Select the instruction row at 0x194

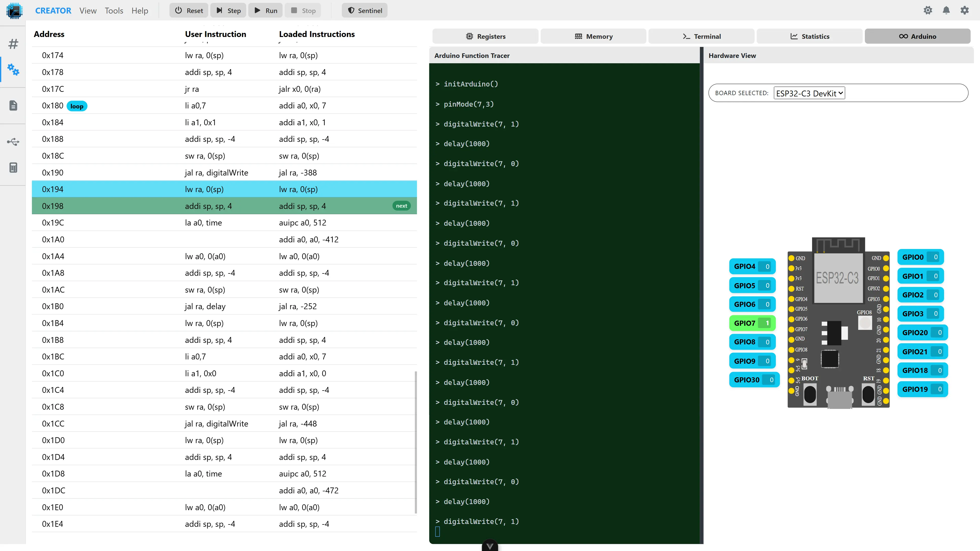pyautogui.click(x=224, y=189)
